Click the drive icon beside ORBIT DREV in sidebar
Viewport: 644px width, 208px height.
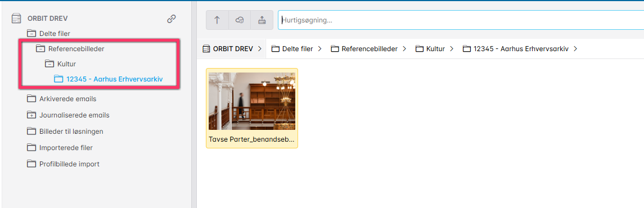(x=16, y=19)
